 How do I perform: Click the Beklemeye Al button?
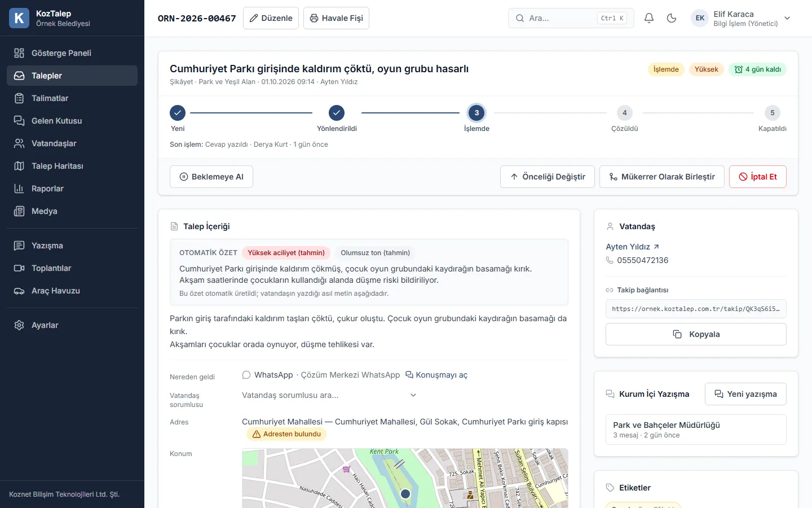point(211,177)
